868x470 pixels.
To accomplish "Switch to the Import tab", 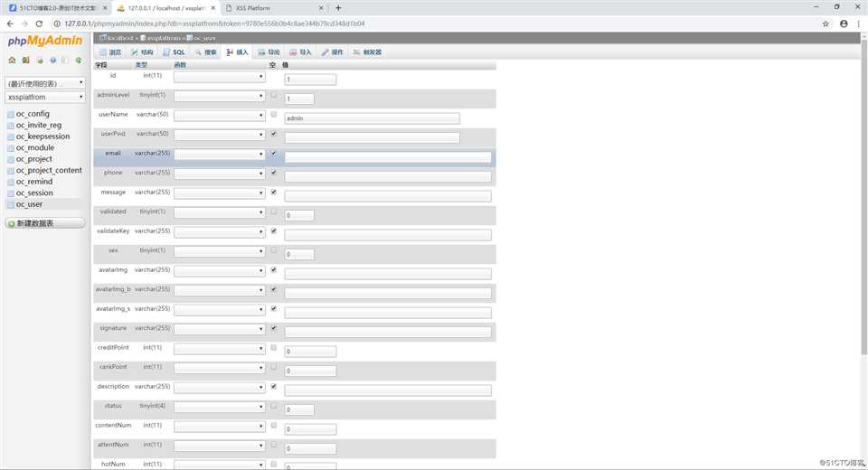I will pos(300,52).
